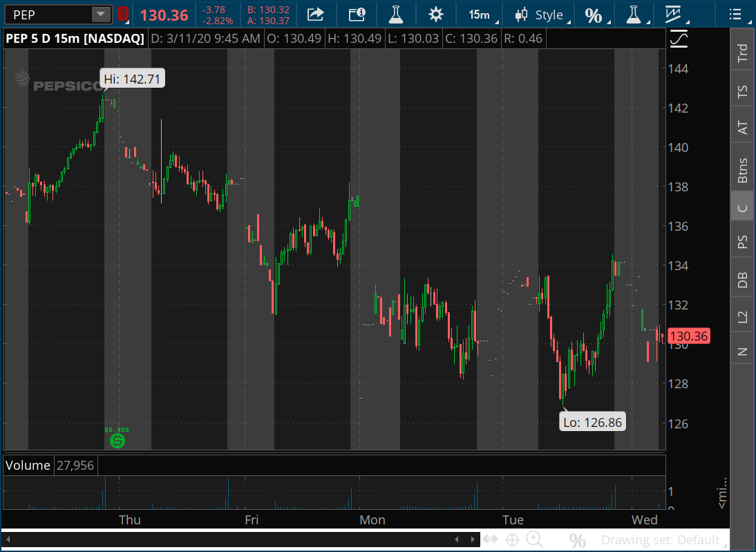
Task: Click the last price 130.36 in toolbar
Action: pyautogui.click(x=164, y=15)
